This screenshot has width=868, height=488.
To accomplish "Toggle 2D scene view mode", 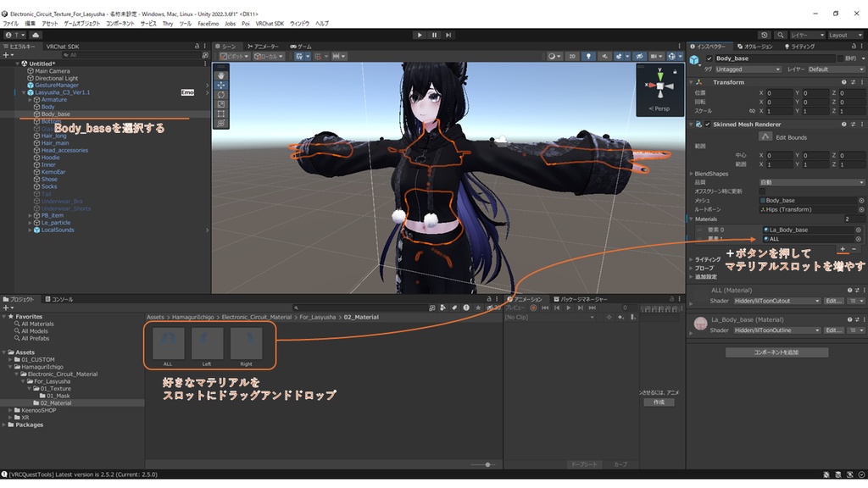I will pyautogui.click(x=572, y=56).
